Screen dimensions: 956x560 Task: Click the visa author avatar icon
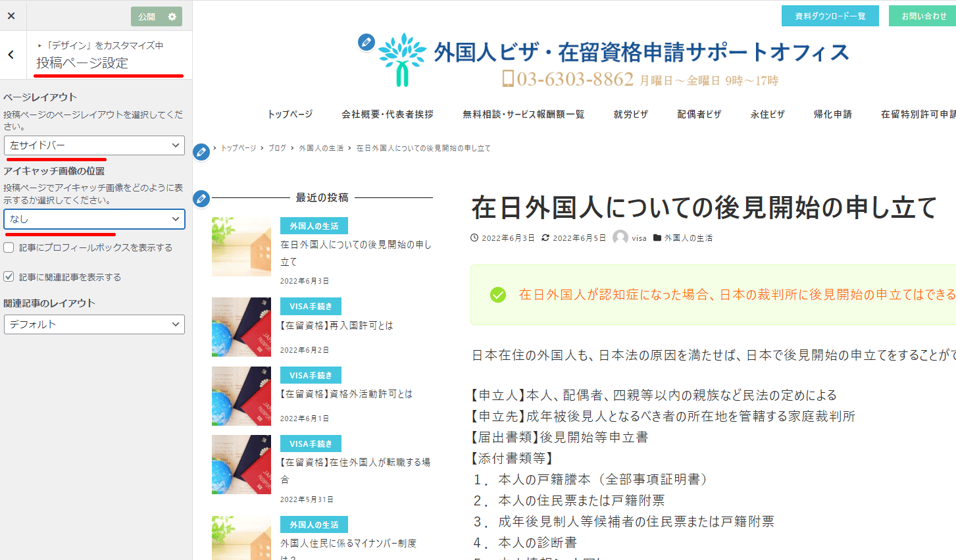coord(620,238)
